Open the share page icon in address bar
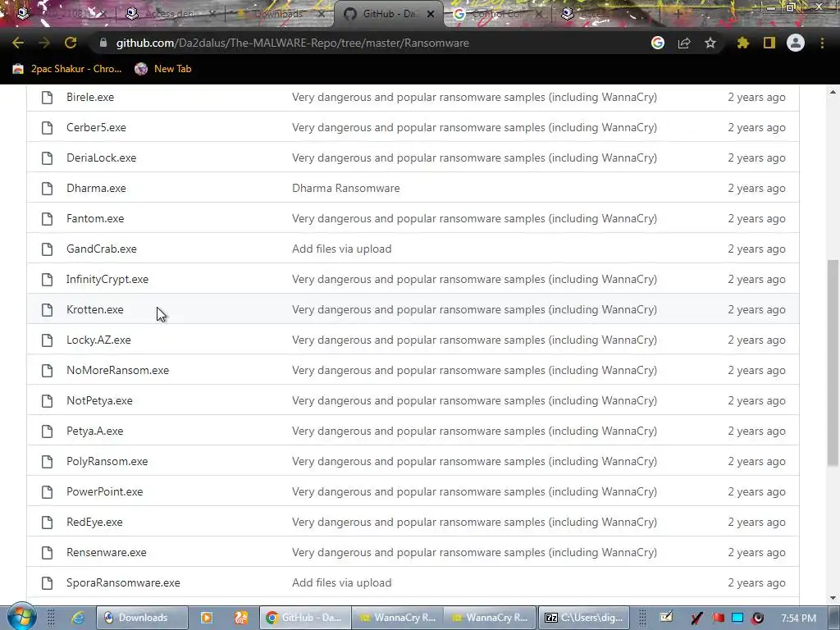840x630 pixels. point(684,43)
